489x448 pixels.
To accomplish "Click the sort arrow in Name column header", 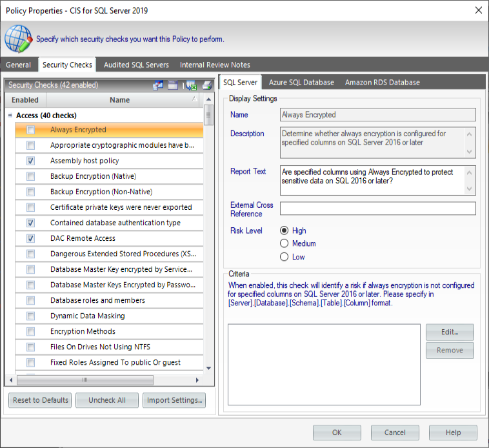I will [195, 99].
